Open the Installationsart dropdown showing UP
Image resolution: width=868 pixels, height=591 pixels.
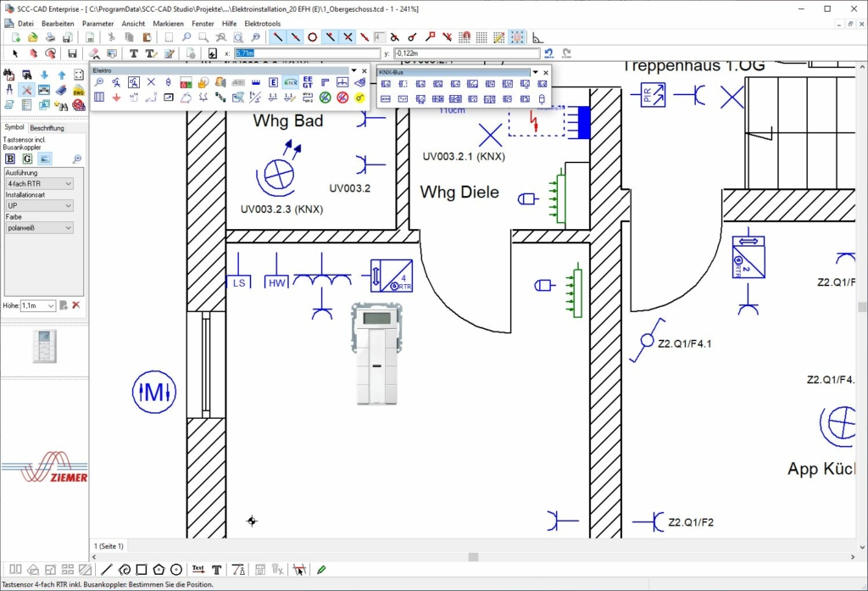pyautogui.click(x=39, y=205)
